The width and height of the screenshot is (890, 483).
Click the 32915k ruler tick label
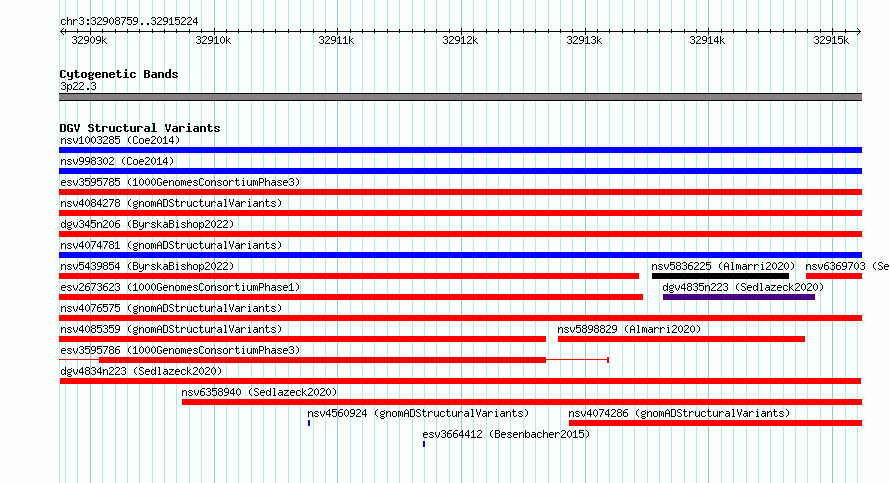click(831, 40)
